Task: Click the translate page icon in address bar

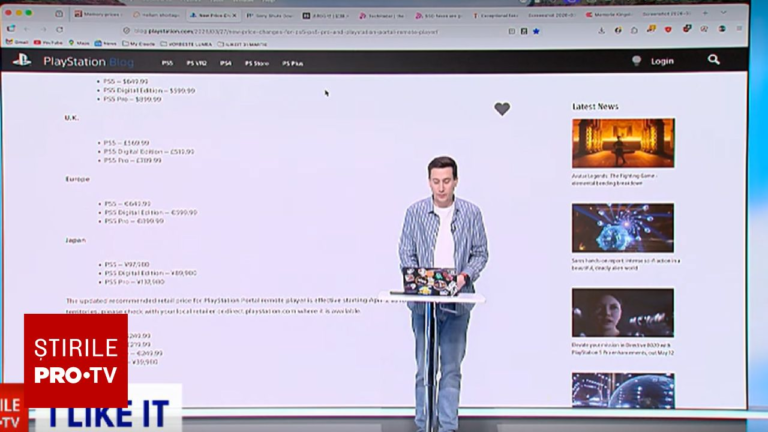Action: tap(524, 31)
